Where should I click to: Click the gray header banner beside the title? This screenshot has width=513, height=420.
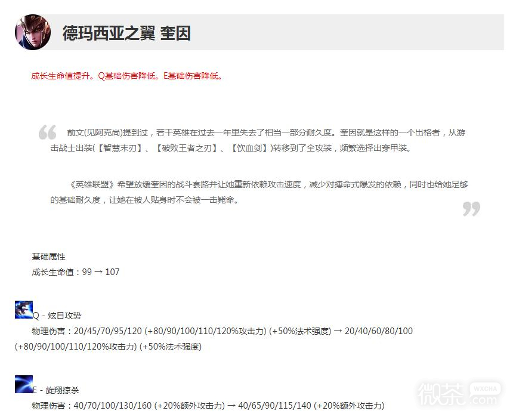(x=347, y=32)
